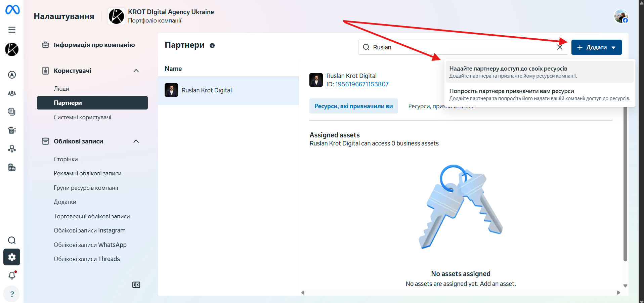Click the Meta logo icon

(x=12, y=10)
